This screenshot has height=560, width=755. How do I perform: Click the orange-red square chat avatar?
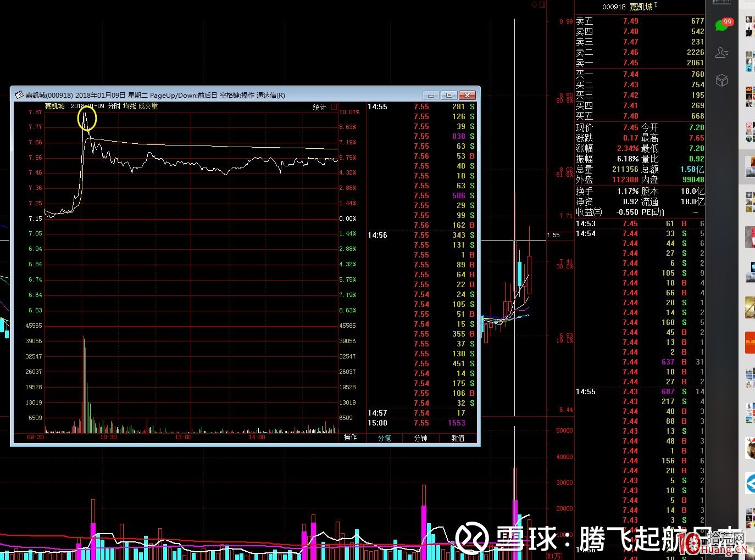point(750,343)
